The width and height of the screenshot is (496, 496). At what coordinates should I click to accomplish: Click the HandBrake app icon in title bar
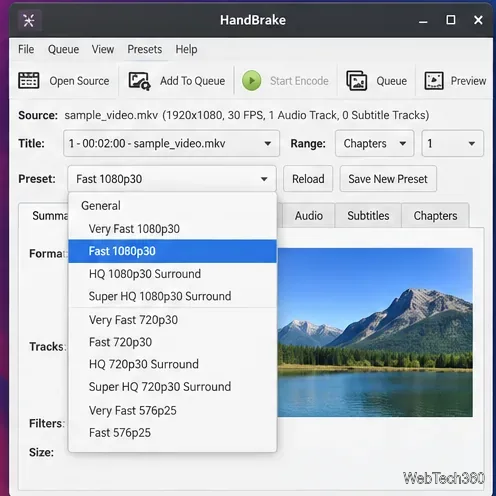click(x=29, y=21)
